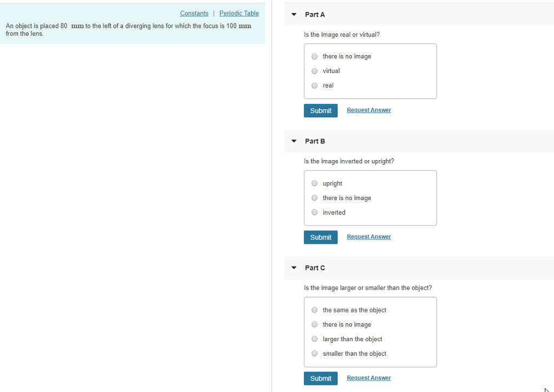Select the "virtual" option in Part A
The height and width of the screenshot is (392, 554).
pos(314,71)
